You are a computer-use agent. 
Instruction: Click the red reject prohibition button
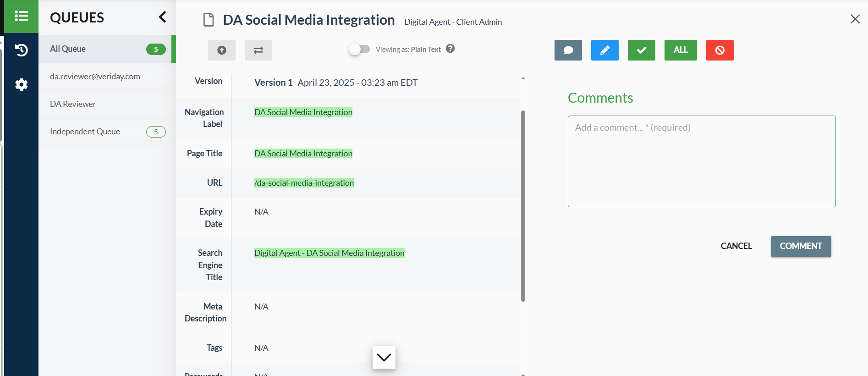coord(720,50)
